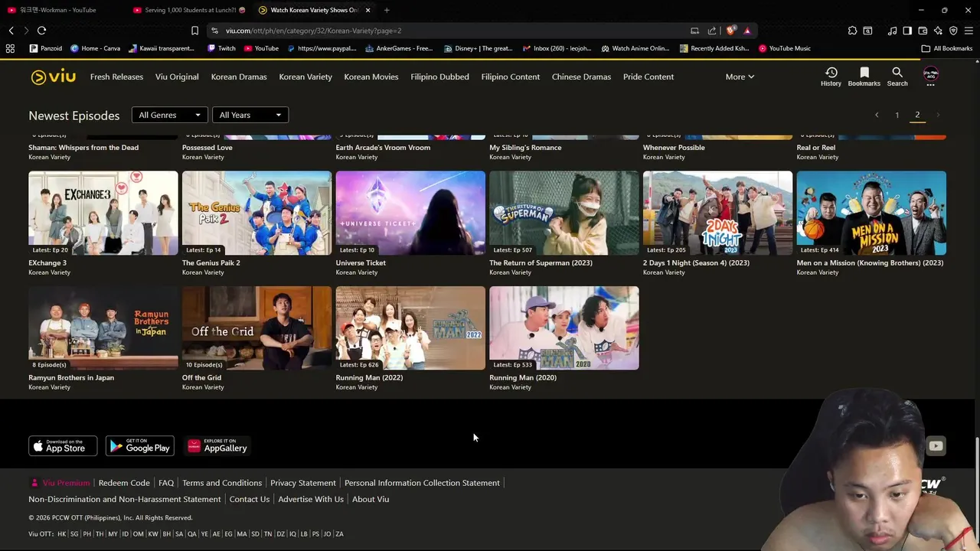
Task: Click the page scrollbar thumb
Action: pos(977,493)
